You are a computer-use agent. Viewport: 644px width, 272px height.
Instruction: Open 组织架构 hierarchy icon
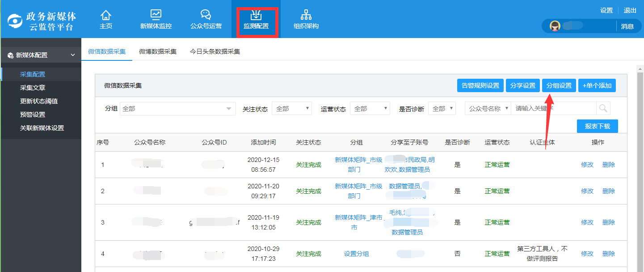point(306,15)
